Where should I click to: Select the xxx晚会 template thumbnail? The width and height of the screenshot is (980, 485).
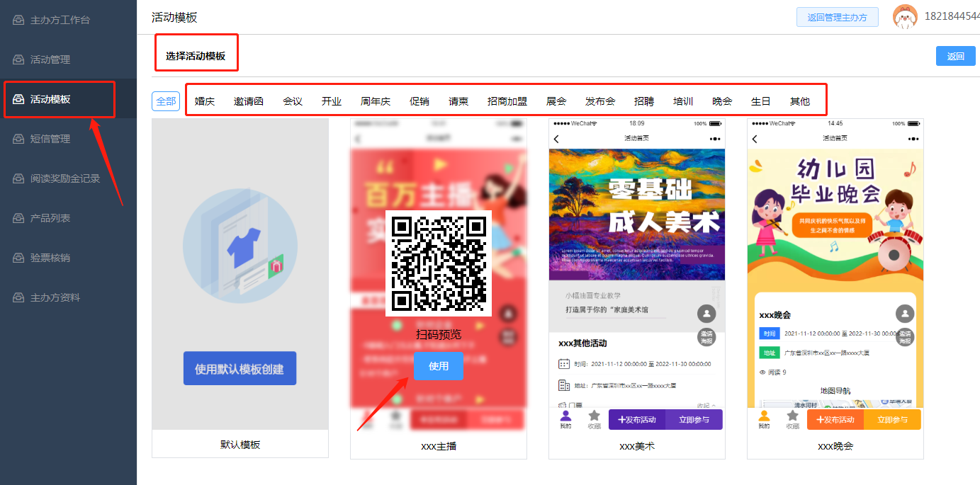pos(835,276)
